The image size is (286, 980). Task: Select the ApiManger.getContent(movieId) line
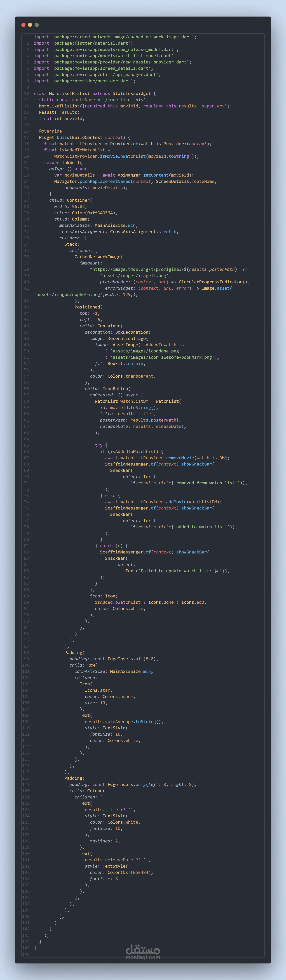coord(124,175)
